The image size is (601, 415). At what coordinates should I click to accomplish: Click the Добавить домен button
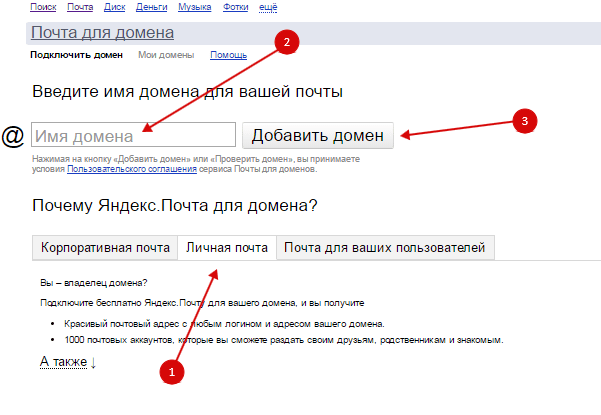318,135
